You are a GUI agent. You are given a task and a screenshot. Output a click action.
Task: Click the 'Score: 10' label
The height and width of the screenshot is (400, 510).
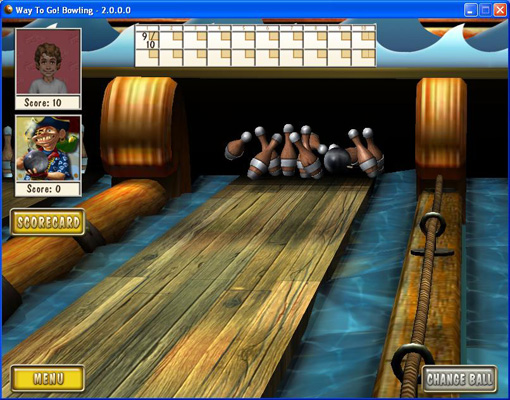(43, 103)
